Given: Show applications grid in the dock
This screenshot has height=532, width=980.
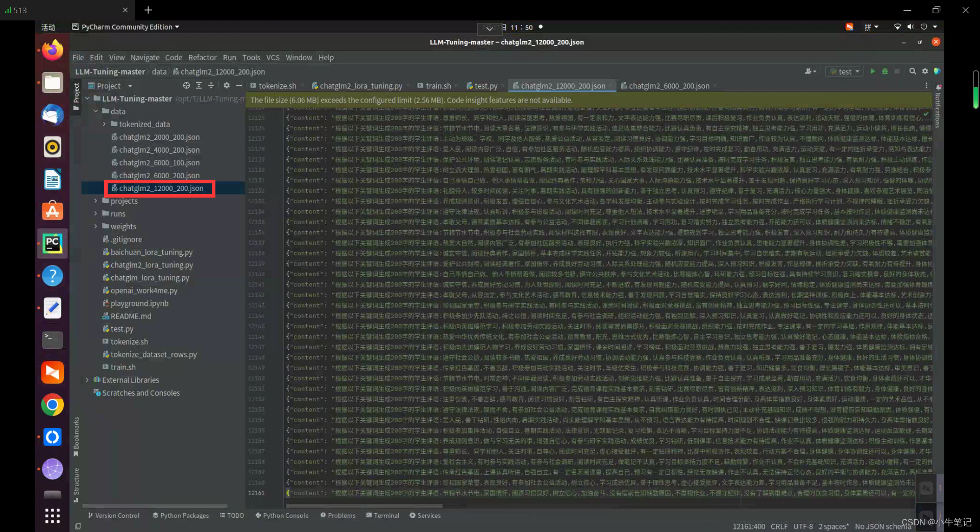Looking at the screenshot, I should (x=52, y=516).
